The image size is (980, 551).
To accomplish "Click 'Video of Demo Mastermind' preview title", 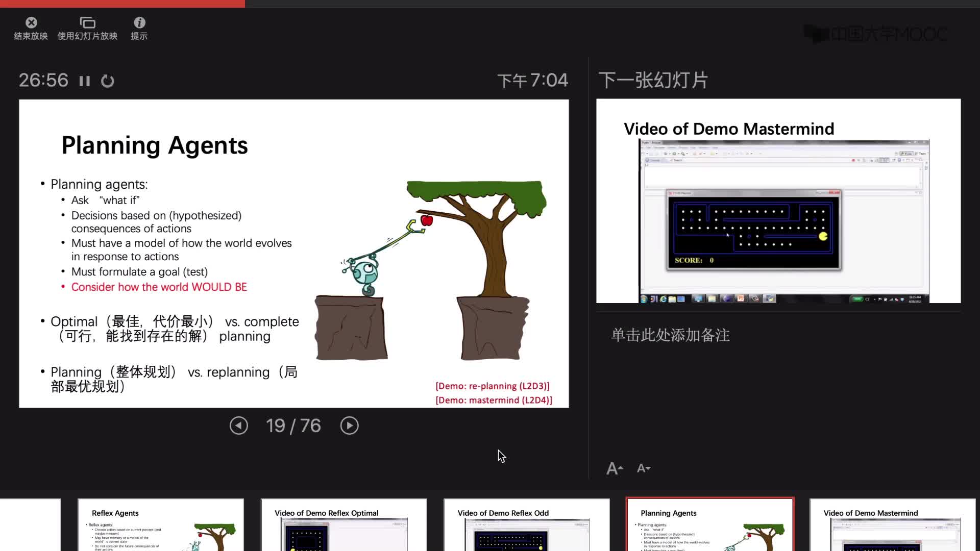I will pos(729,129).
